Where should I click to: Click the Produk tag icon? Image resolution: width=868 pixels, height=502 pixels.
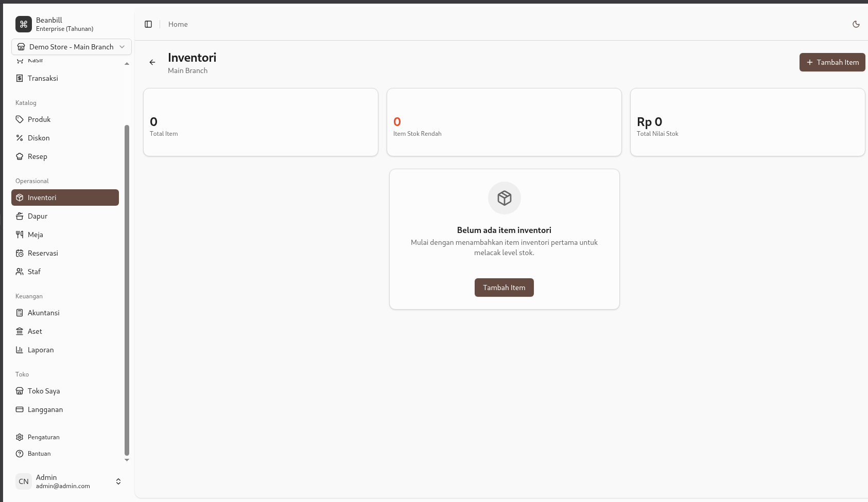(x=20, y=119)
